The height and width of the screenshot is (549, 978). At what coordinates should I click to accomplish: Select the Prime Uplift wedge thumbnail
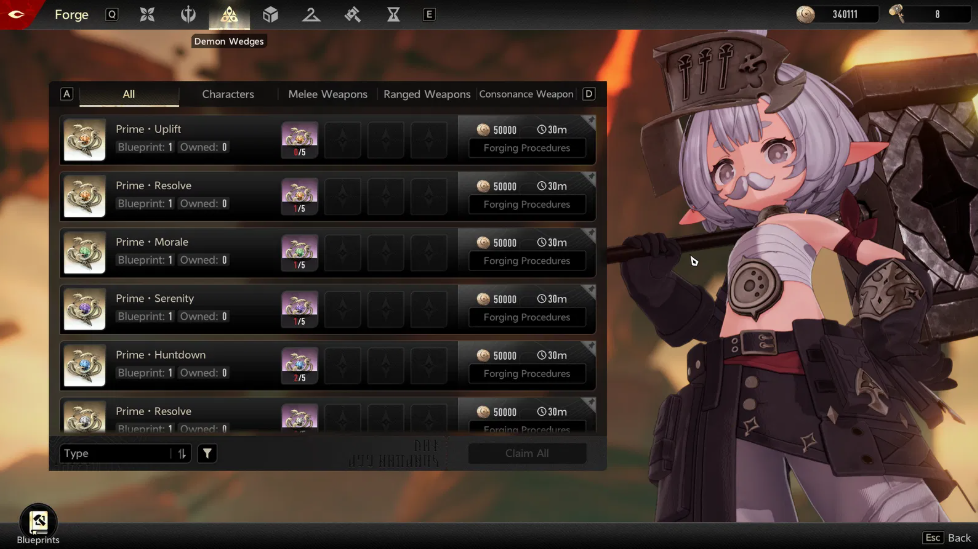click(84, 140)
